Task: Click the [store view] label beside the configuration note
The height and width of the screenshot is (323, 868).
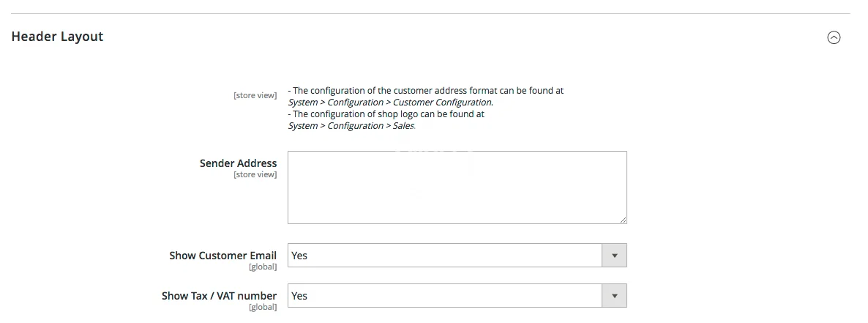Action: pos(255,95)
